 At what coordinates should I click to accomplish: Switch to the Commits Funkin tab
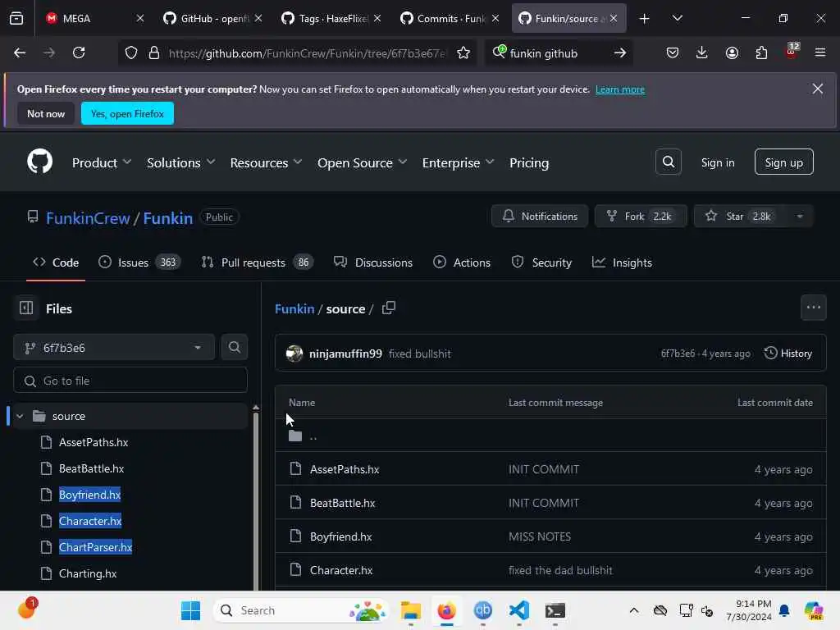(451, 18)
